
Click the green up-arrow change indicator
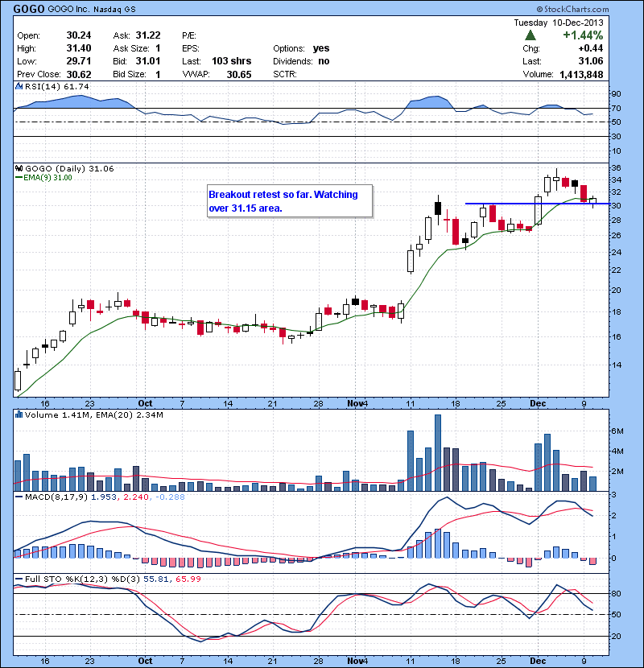(530, 35)
